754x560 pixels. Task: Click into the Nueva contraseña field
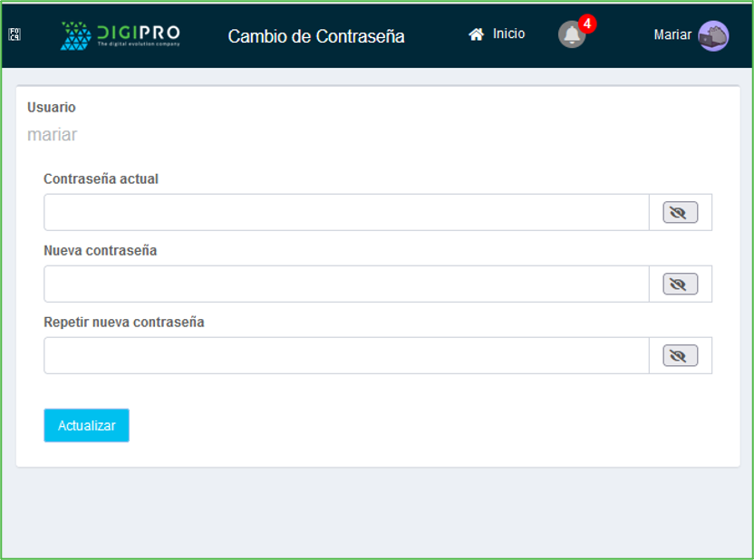click(346, 285)
